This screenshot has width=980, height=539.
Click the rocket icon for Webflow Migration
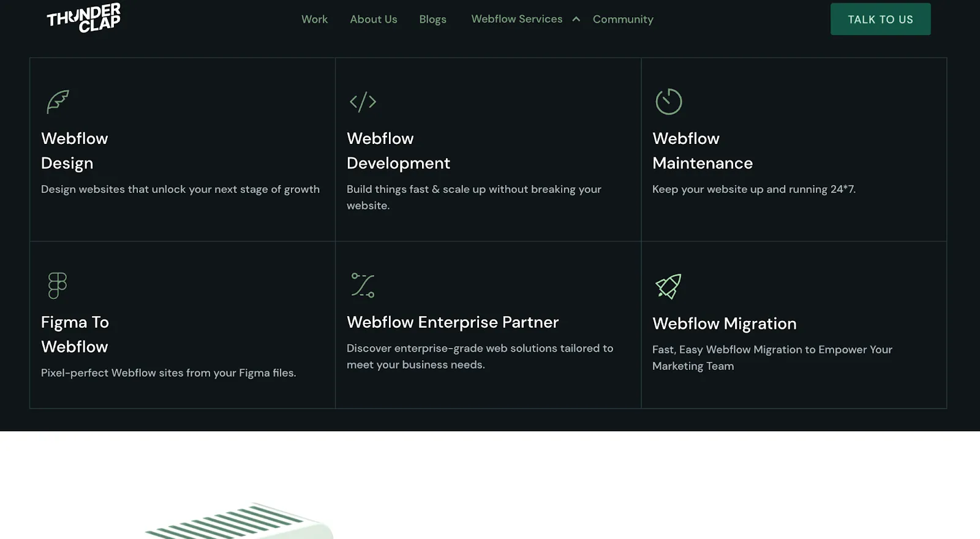(668, 286)
